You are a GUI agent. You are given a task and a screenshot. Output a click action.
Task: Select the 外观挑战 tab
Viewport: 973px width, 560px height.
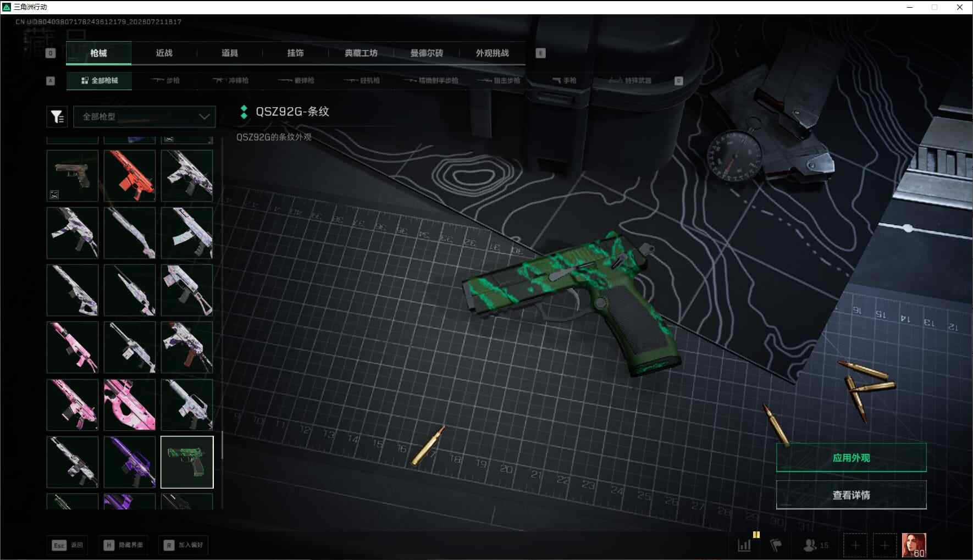tap(493, 53)
